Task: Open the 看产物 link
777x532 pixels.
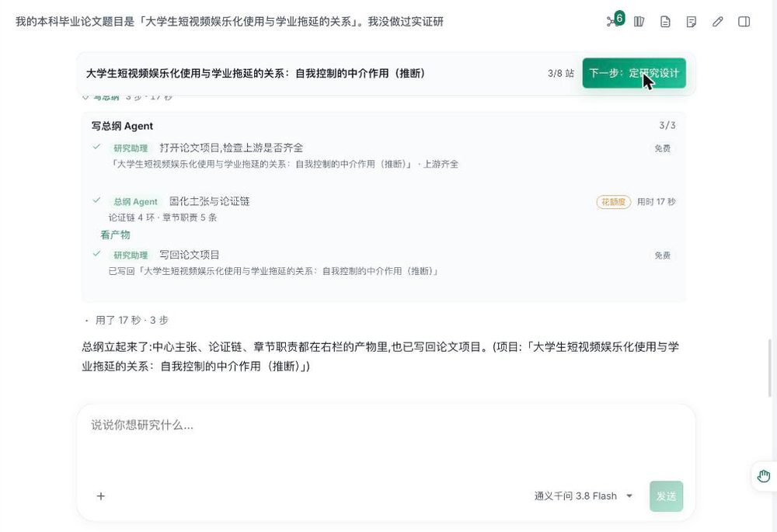Action: (115, 235)
